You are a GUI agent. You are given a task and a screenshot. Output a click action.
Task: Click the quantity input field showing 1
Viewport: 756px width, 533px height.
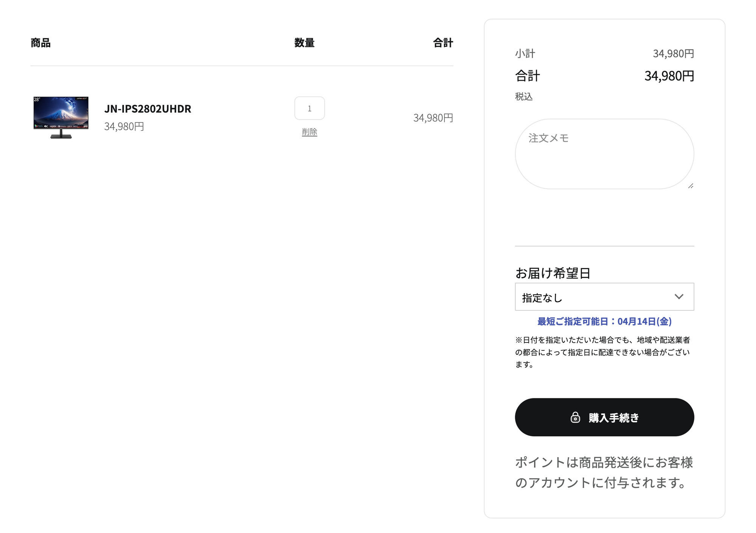tap(309, 108)
